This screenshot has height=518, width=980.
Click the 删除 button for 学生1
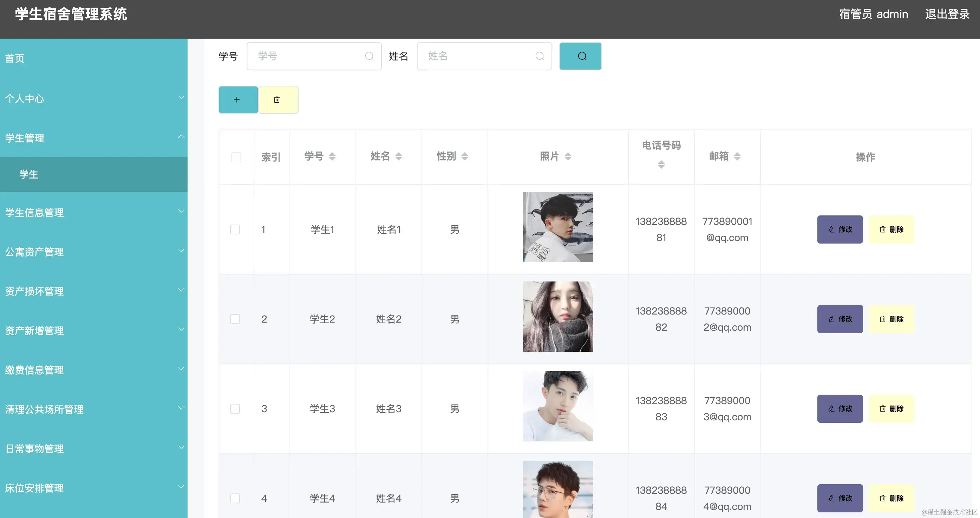tap(891, 229)
